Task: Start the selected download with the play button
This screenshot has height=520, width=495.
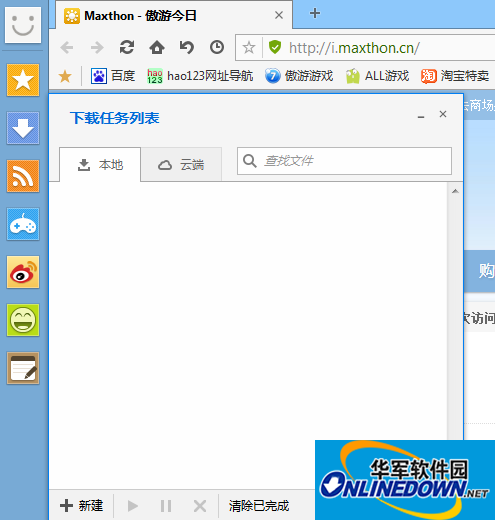Action: [133, 506]
